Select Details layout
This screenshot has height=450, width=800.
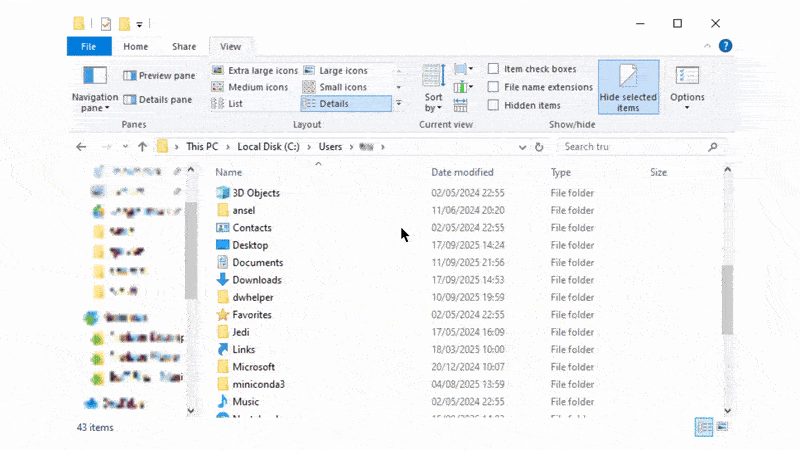coord(346,104)
